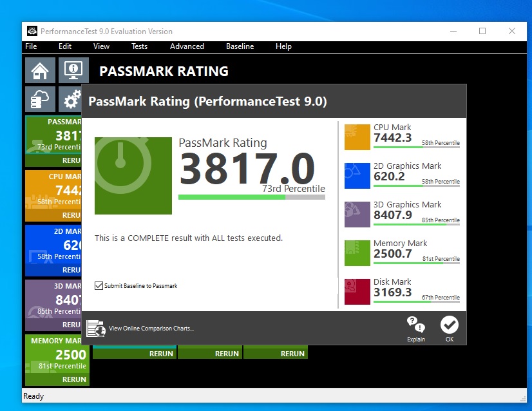Open View Online Comparison Charts link

pyautogui.click(x=151, y=329)
